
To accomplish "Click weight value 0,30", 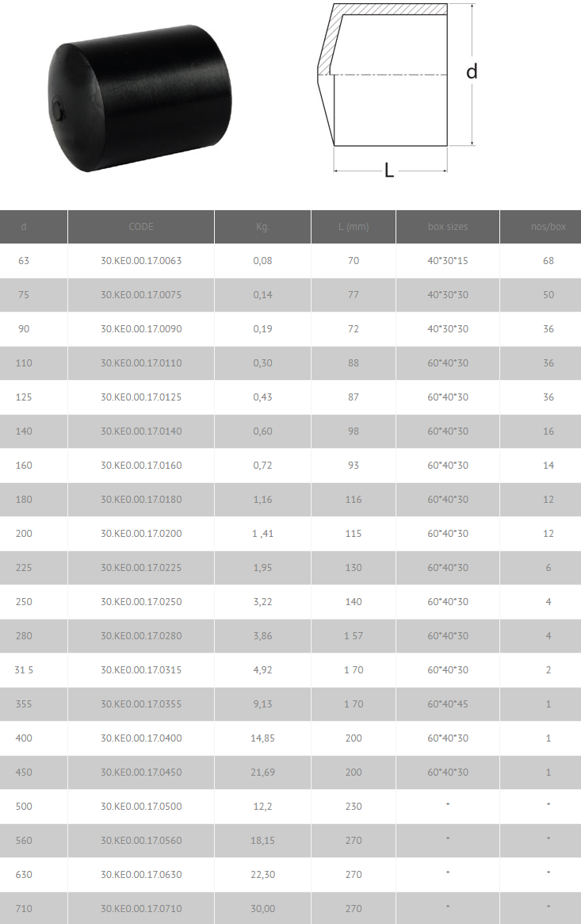I will point(262,363).
